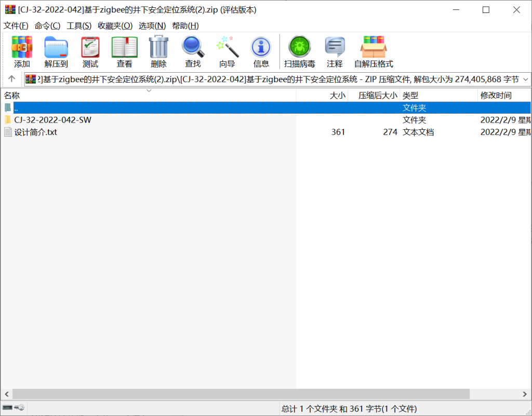Open the 选项 (Options) menu
532x416 pixels.
[x=150, y=25]
